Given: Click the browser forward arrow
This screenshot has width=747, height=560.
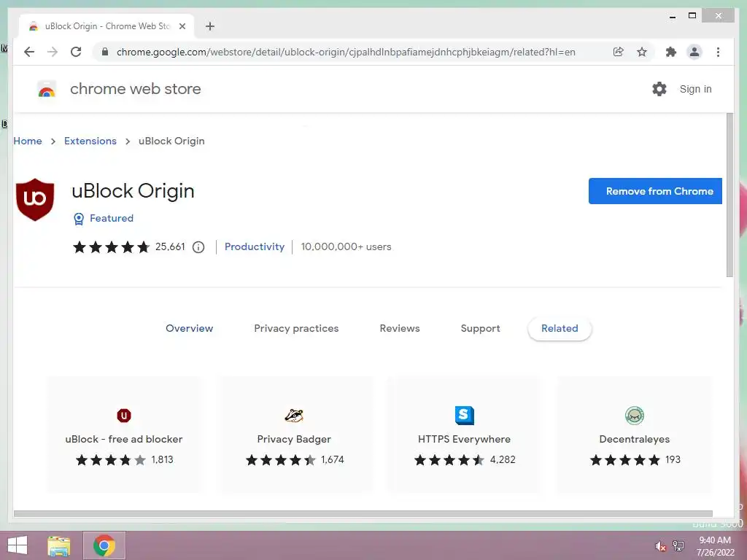Looking at the screenshot, I should click(x=53, y=52).
